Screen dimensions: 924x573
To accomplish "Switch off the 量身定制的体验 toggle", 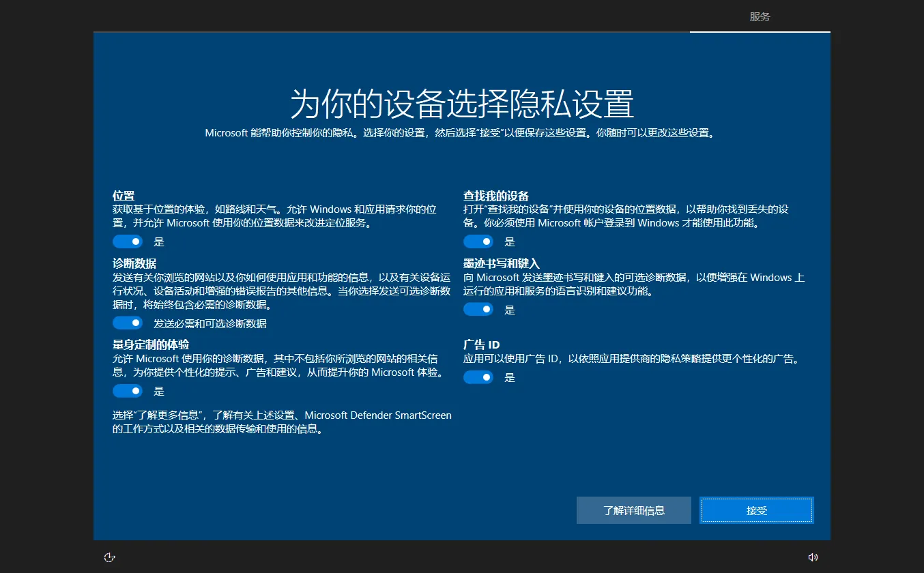I will pos(128,390).
